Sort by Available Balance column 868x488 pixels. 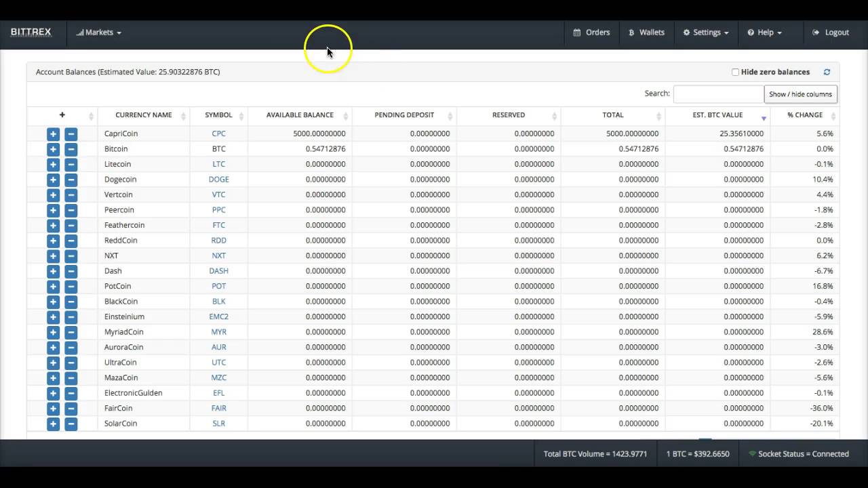click(300, 115)
